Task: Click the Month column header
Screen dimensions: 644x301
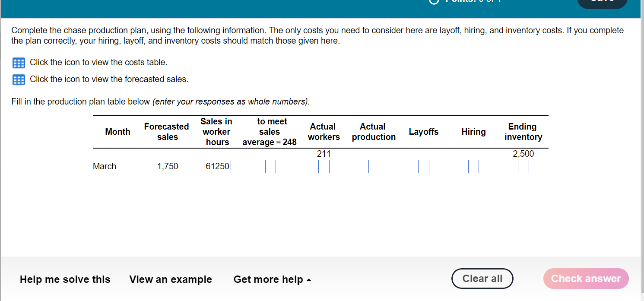Action: tap(117, 132)
